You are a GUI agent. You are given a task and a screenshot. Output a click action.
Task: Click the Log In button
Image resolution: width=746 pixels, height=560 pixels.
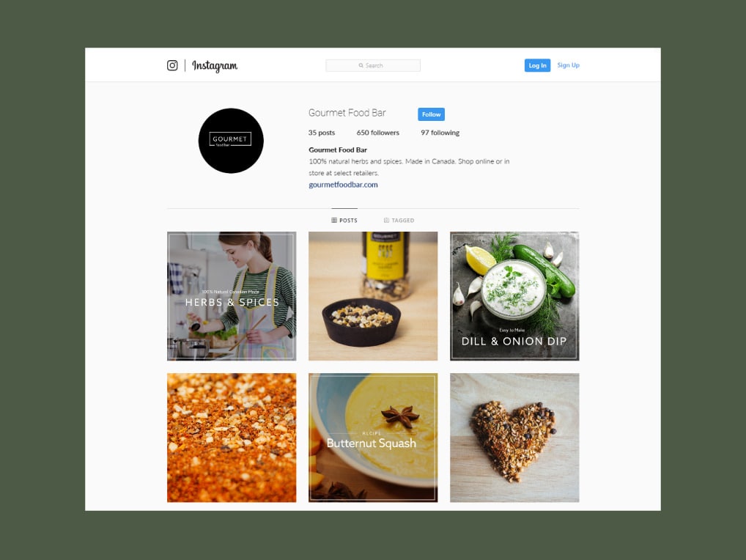pos(537,66)
